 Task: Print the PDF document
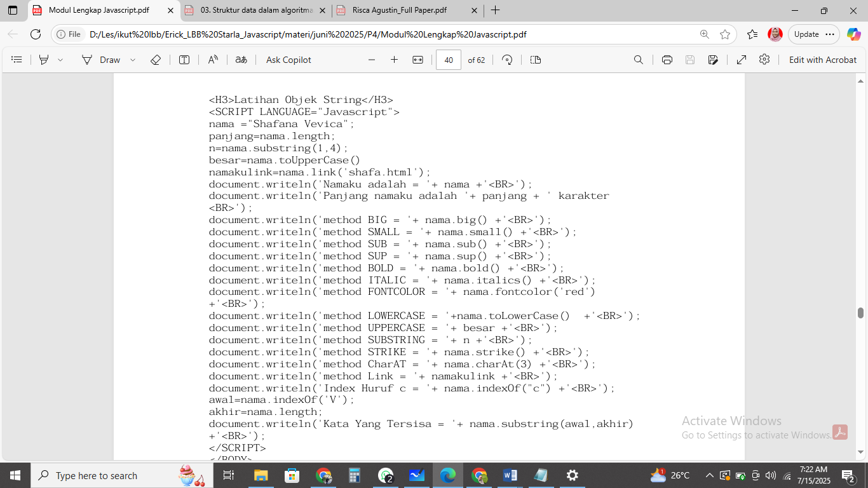pyautogui.click(x=667, y=60)
